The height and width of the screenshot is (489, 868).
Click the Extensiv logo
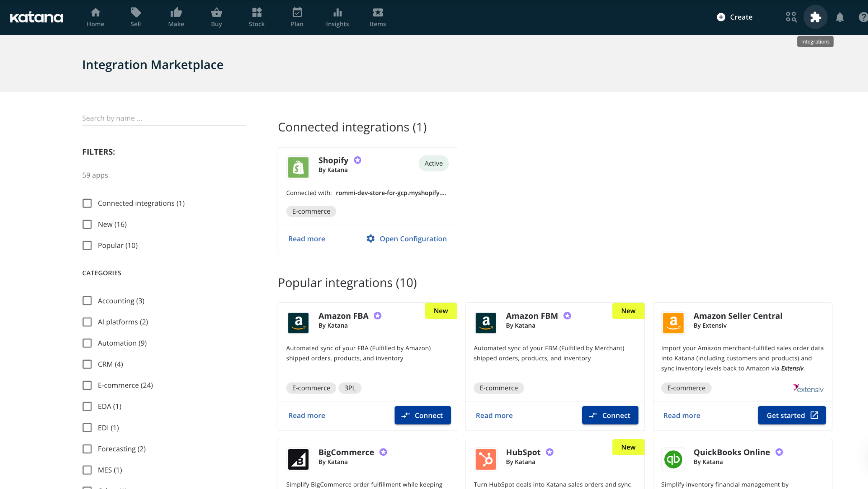(808, 389)
